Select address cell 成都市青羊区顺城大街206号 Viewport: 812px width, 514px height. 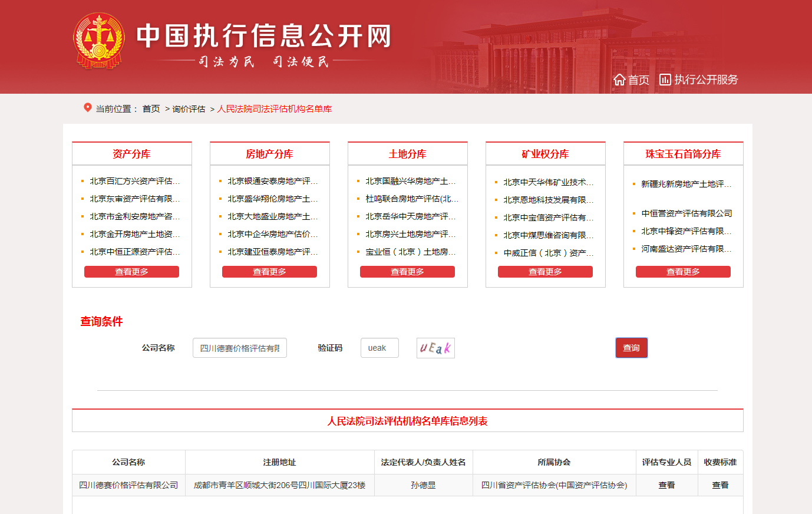click(x=279, y=485)
